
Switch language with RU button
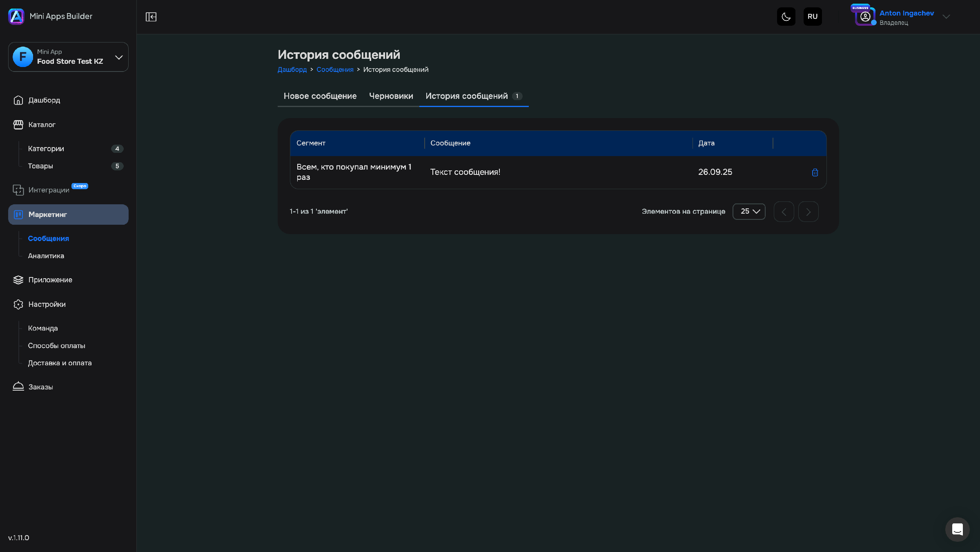pos(813,17)
